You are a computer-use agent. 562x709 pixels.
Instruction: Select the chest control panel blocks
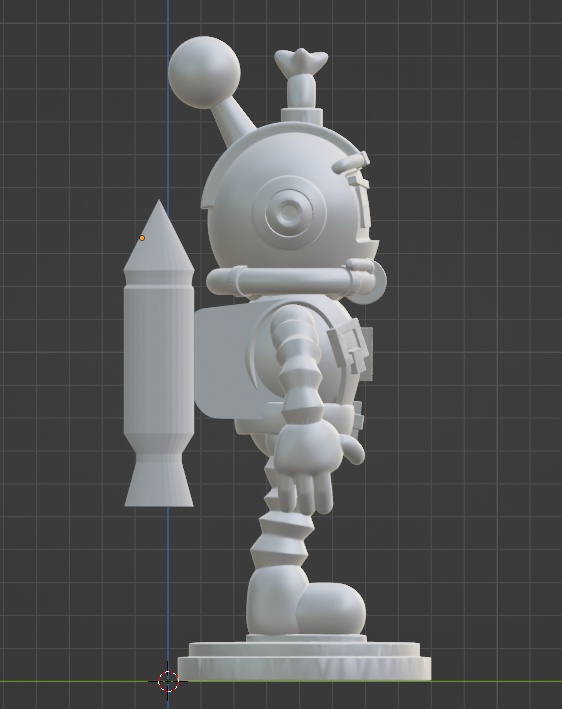pyautogui.click(x=351, y=346)
